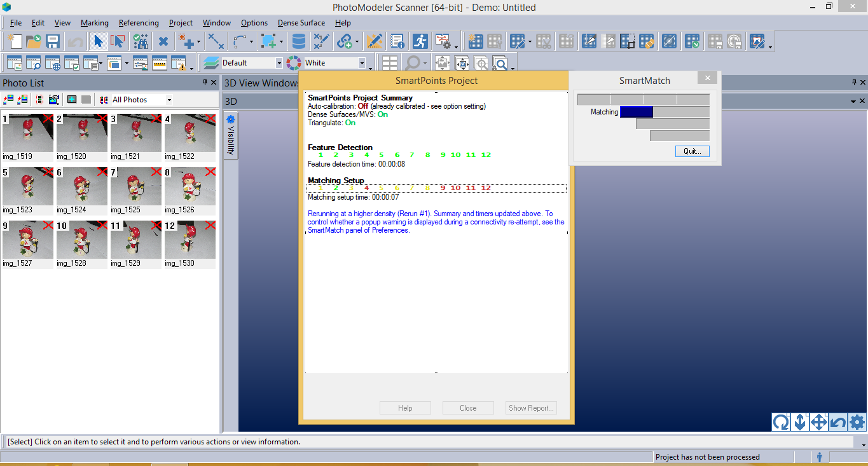Create a new project with the New icon
The image size is (868, 466).
point(14,42)
